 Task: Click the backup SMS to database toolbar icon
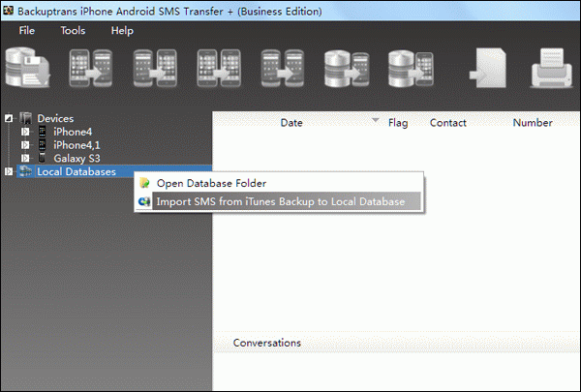pyautogui.click(x=27, y=68)
